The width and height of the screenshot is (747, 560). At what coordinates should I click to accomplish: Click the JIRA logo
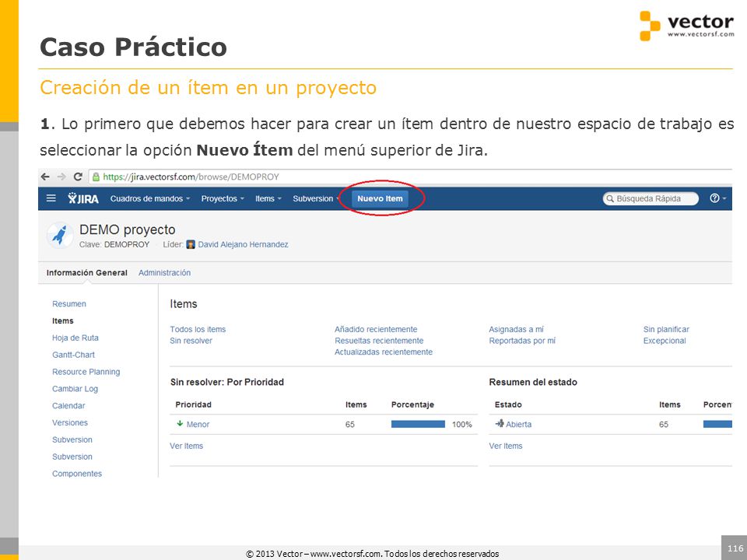tap(83, 198)
